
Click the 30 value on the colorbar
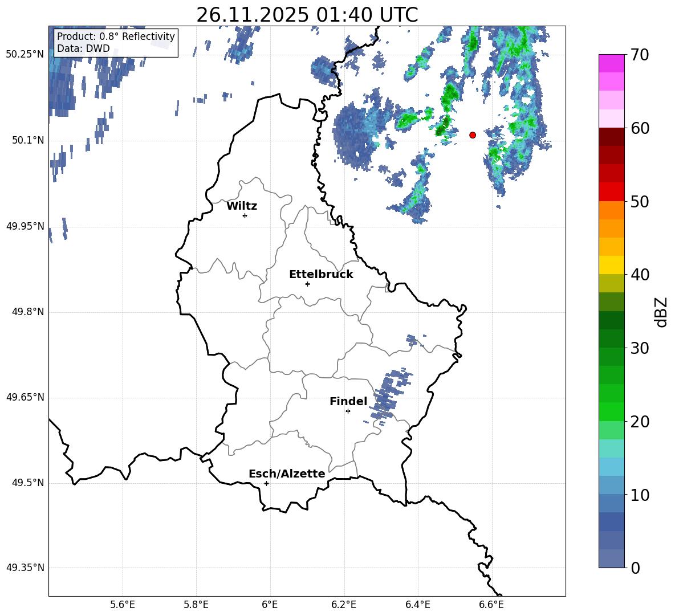click(x=640, y=348)
